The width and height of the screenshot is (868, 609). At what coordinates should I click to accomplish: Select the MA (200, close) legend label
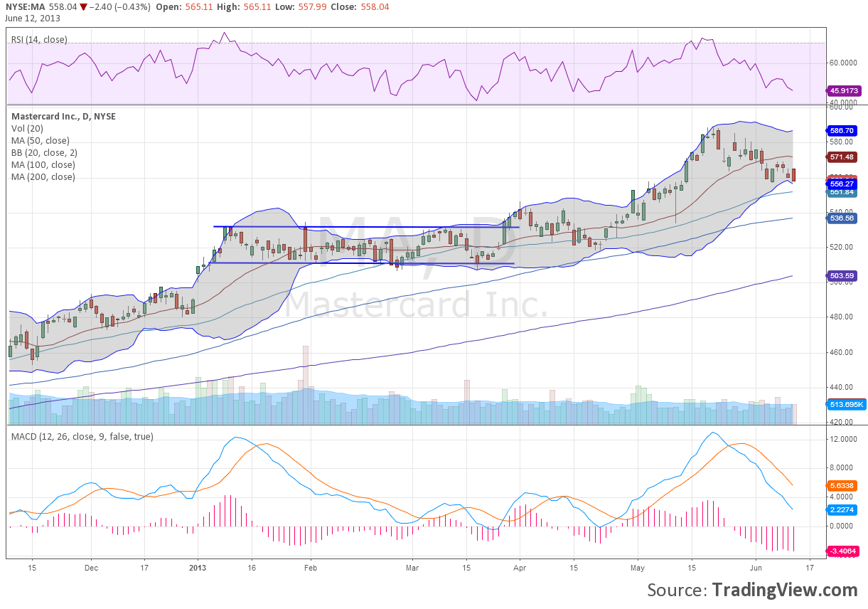click(43, 176)
